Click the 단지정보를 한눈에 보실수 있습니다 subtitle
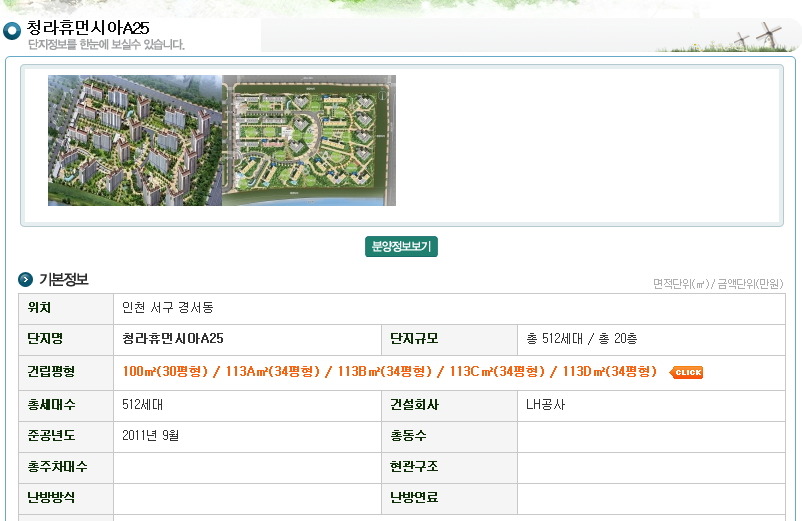 (x=106, y=44)
